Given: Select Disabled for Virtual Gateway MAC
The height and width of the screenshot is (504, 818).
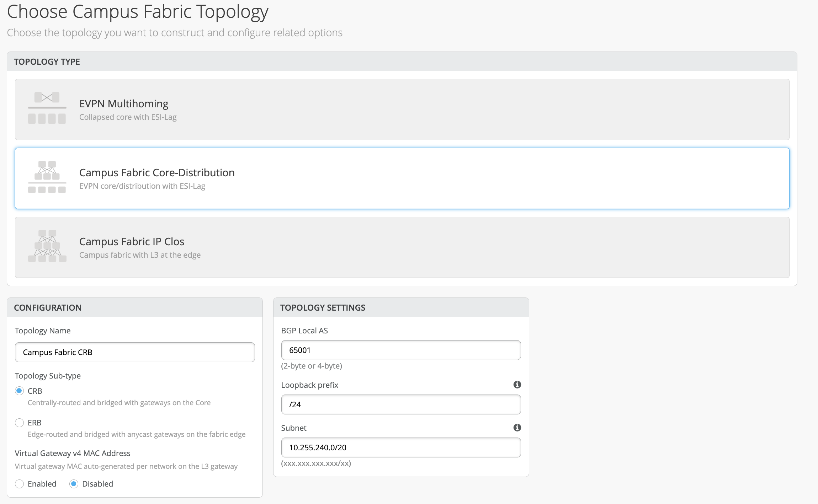Looking at the screenshot, I should tap(74, 484).
